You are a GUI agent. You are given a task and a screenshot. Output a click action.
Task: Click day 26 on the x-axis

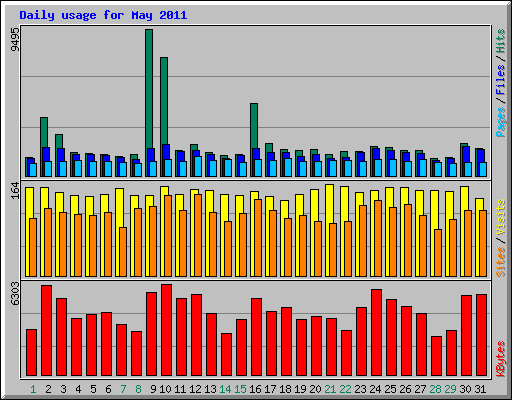pos(405,389)
